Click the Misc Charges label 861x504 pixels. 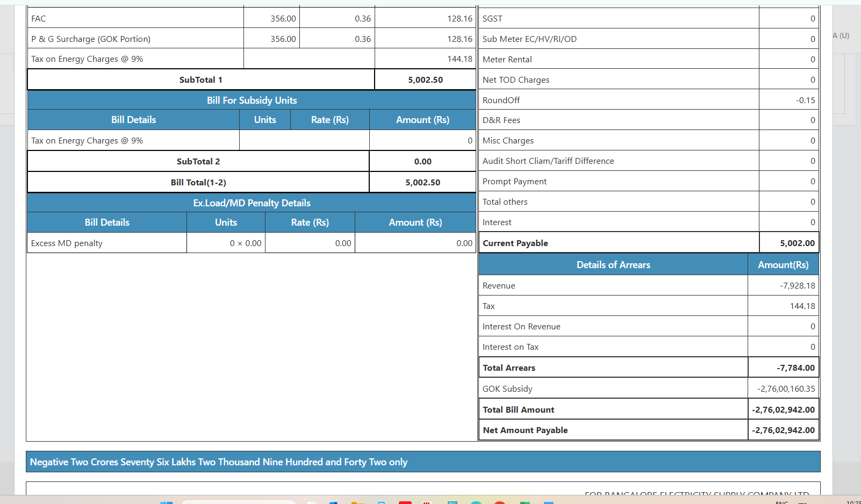click(508, 141)
